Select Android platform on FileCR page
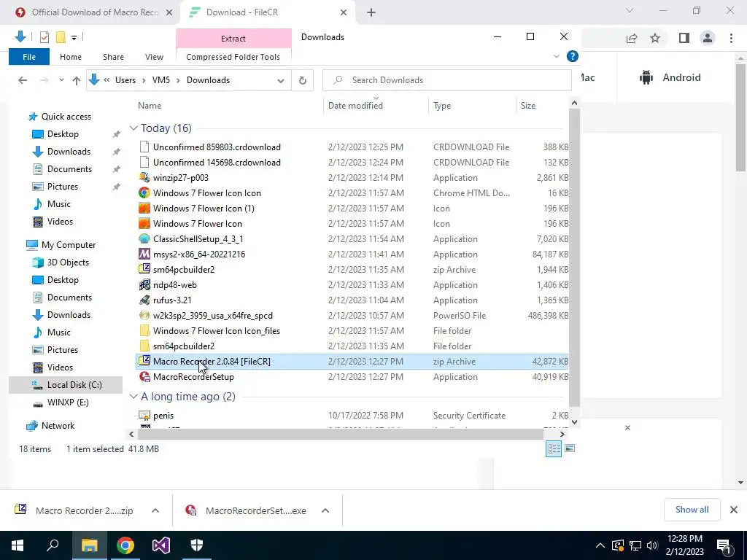The height and width of the screenshot is (560, 747). [670, 77]
